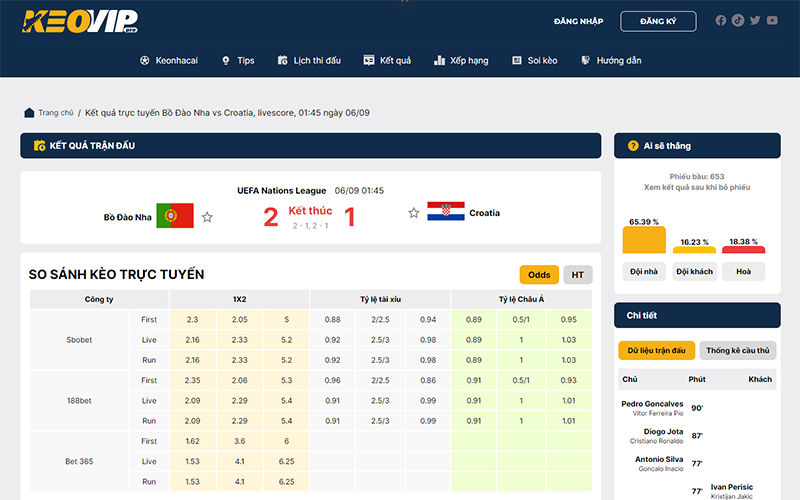The width and height of the screenshot is (800, 500).
Task: Click the Đăng nhập link
Action: point(579,21)
